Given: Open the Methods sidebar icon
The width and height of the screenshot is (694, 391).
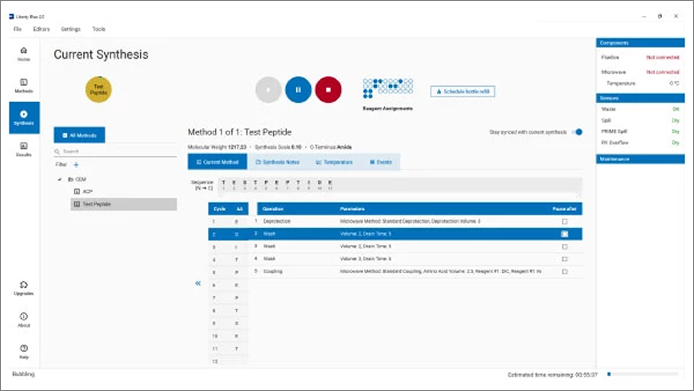Looking at the screenshot, I should click(x=24, y=85).
